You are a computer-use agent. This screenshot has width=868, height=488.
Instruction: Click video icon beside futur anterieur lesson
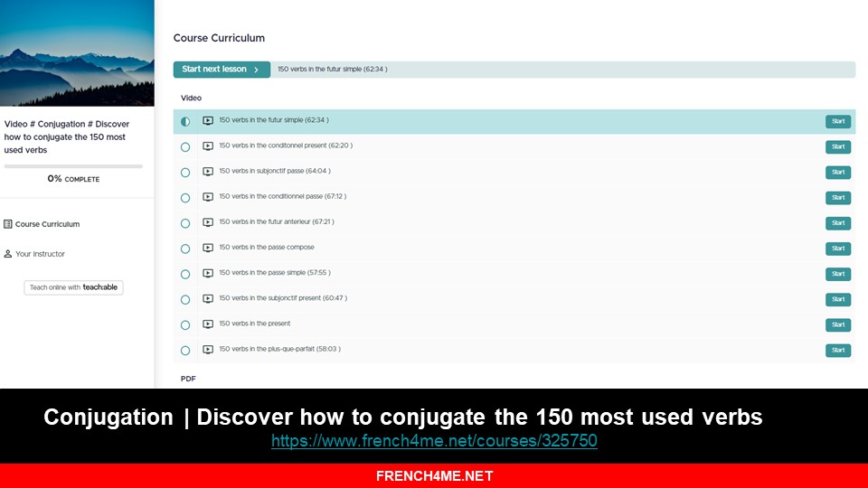208,222
